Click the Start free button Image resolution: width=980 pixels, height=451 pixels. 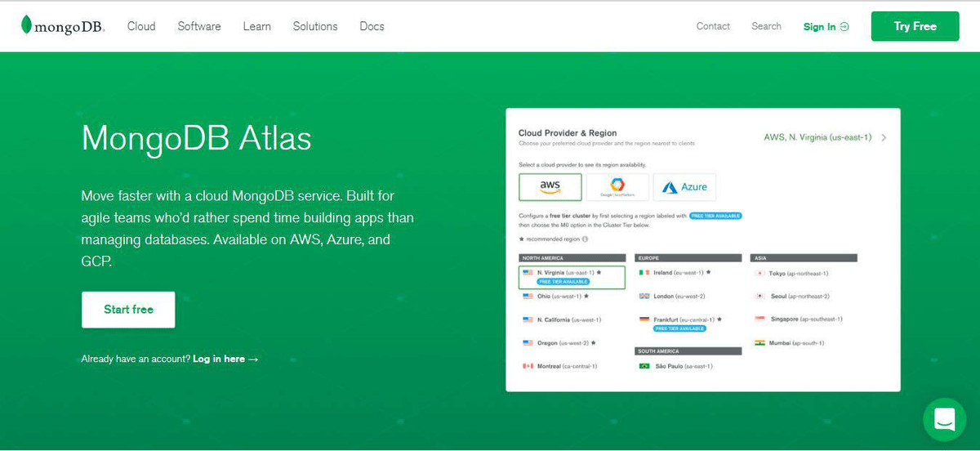point(128,310)
